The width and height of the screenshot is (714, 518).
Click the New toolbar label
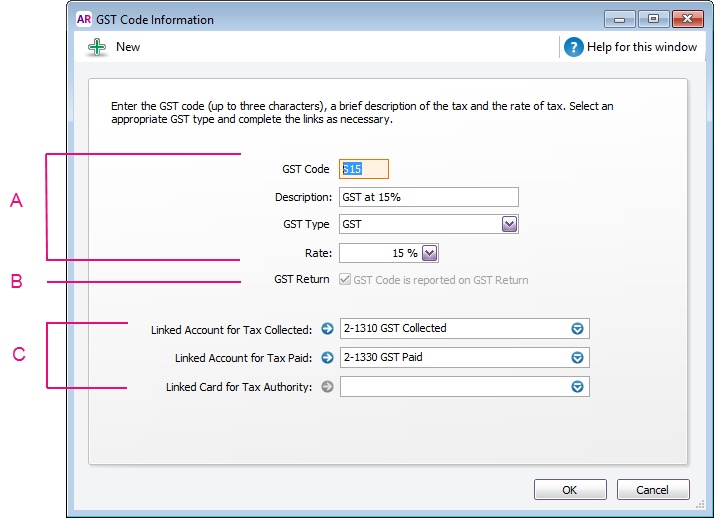point(128,47)
